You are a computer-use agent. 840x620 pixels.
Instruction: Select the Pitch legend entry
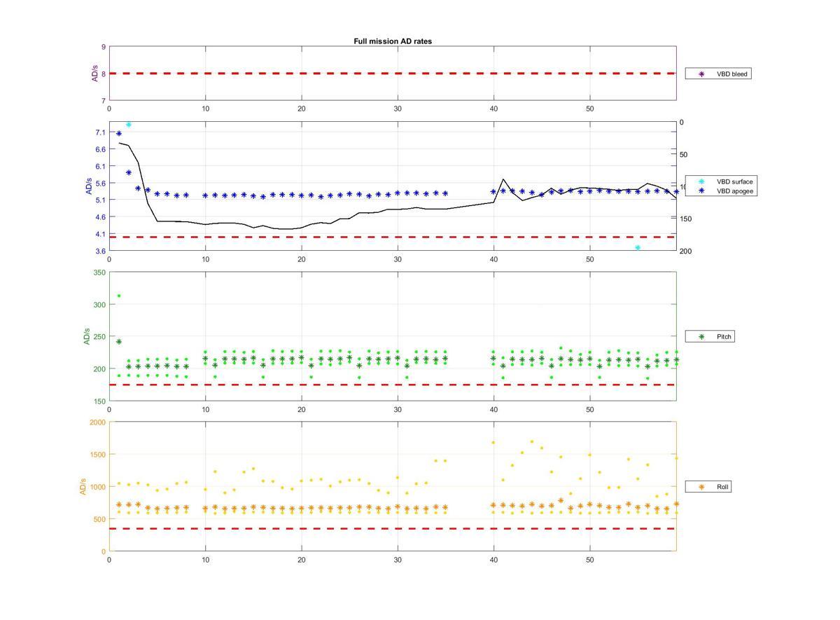[710, 337]
